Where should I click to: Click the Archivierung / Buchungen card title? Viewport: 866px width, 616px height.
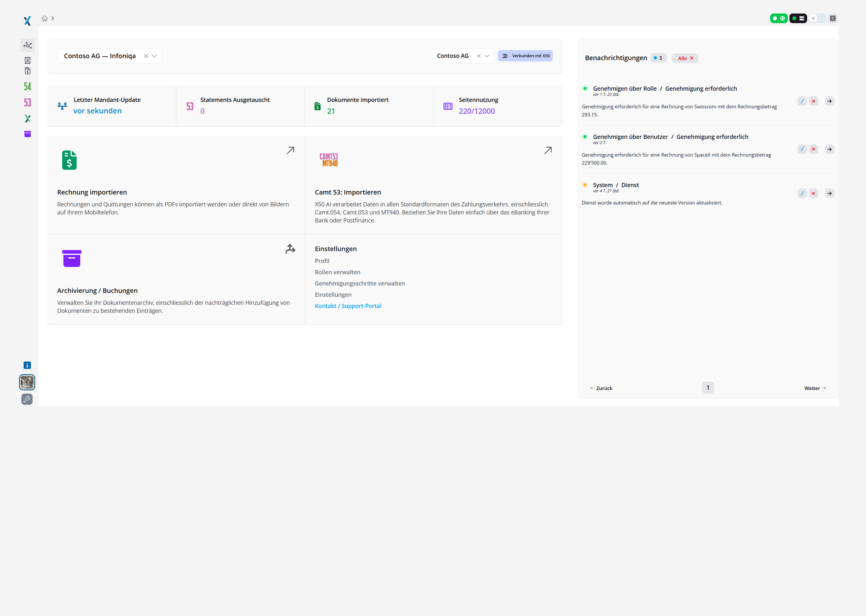97,291
